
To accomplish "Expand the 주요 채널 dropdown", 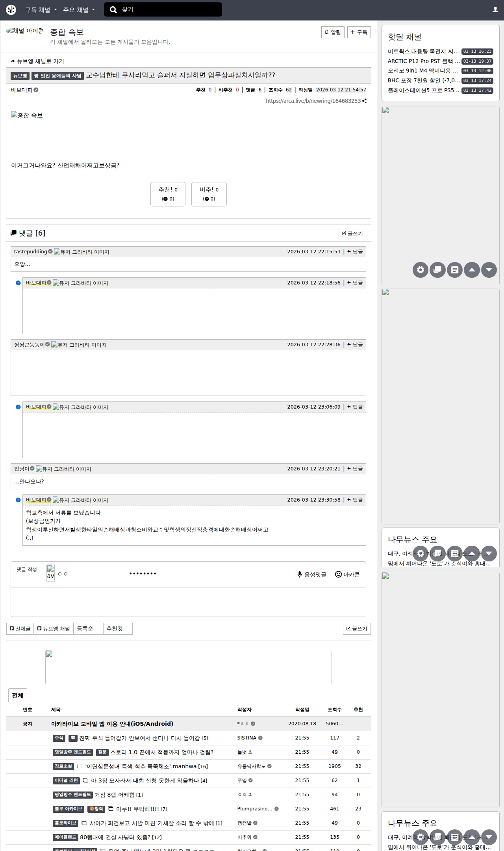I will 79,10.
